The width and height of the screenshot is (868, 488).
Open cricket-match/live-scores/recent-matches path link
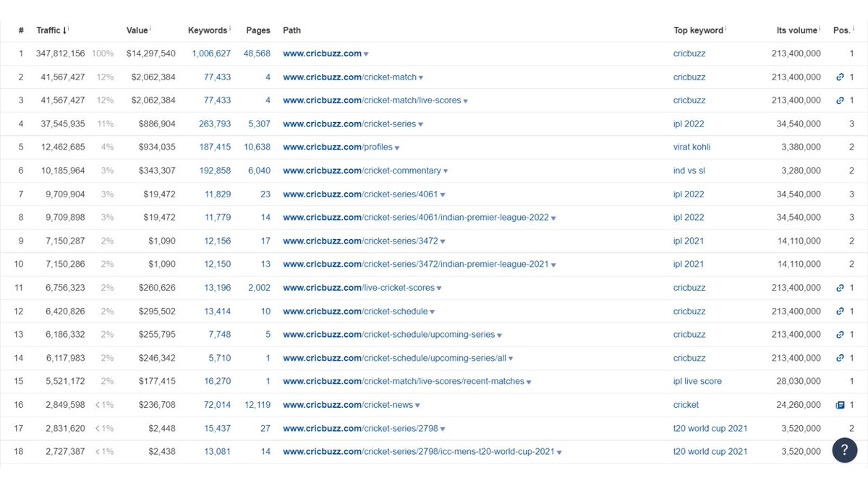coord(404,381)
